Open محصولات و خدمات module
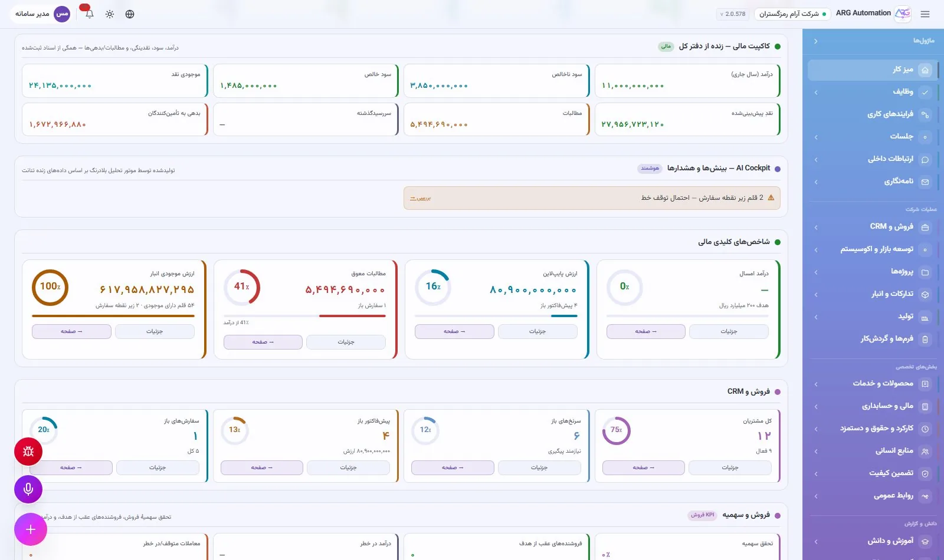Screen dimensions: 944x560 coord(873,384)
